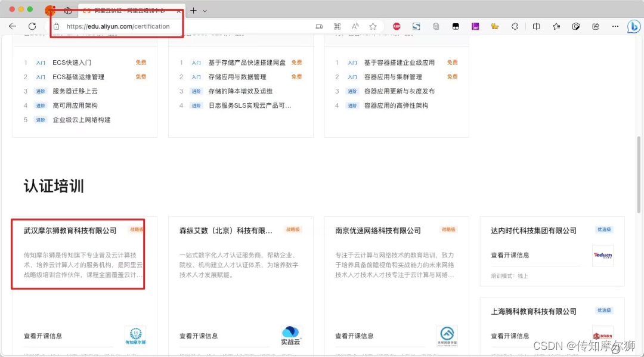This screenshot has width=644, height=357.
Task: Open course 容器应用与集群管理
Action: click(x=393, y=77)
